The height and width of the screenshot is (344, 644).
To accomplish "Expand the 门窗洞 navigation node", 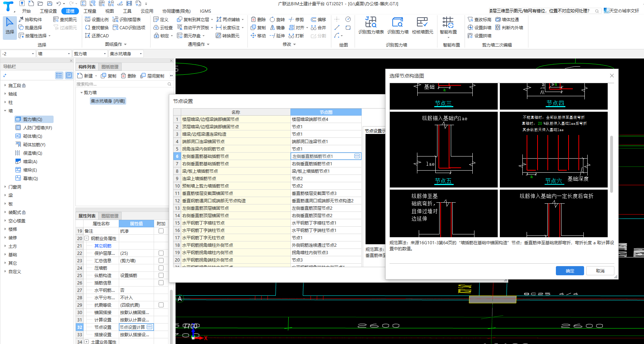I will 5,187.
